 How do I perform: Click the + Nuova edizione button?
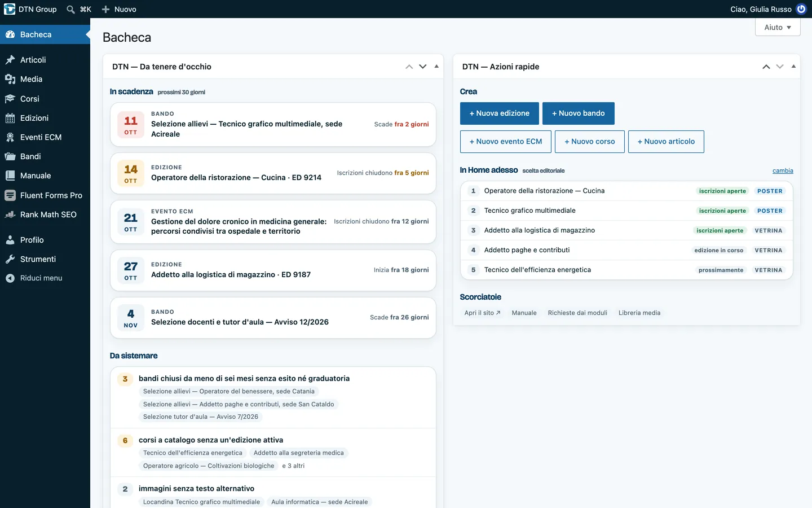tap(500, 113)
